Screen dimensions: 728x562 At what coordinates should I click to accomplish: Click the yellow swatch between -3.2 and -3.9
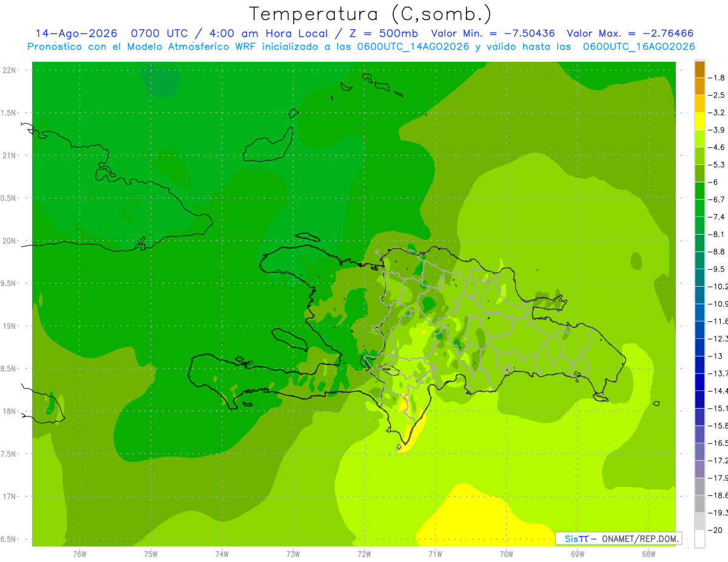coord(699,121)
